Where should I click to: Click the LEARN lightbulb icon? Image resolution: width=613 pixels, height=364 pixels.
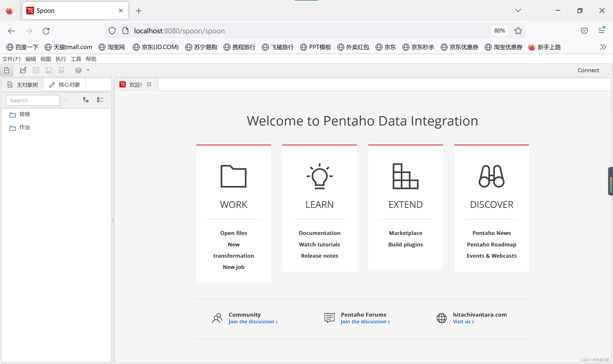(319, 176)
